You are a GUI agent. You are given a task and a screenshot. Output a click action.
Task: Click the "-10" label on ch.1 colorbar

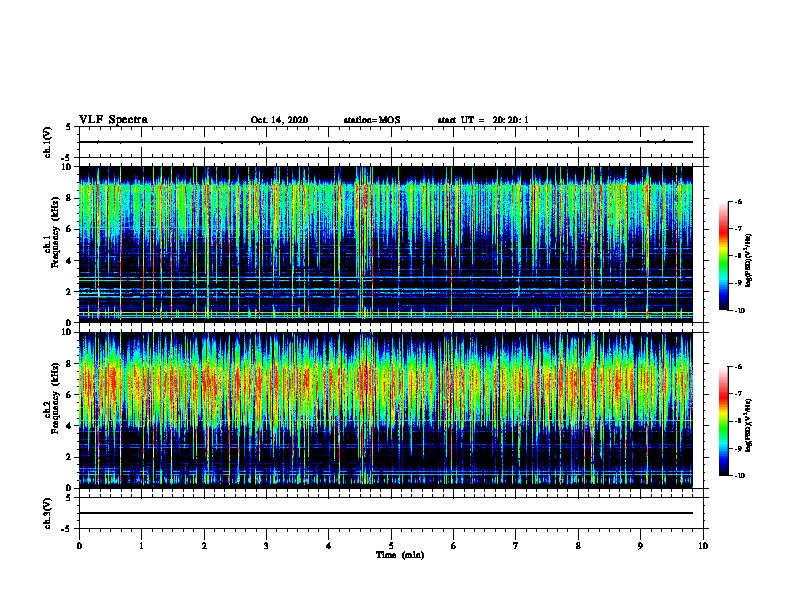click(739, 311)
